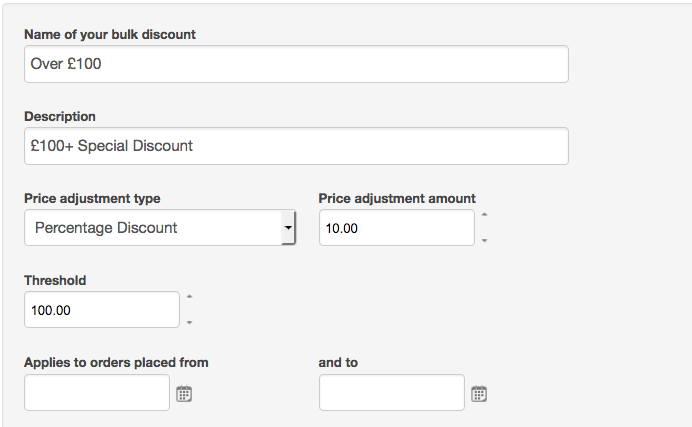
Task: Decrease Price adjustment amount with down arrow
Action: [x=484, y=240]
